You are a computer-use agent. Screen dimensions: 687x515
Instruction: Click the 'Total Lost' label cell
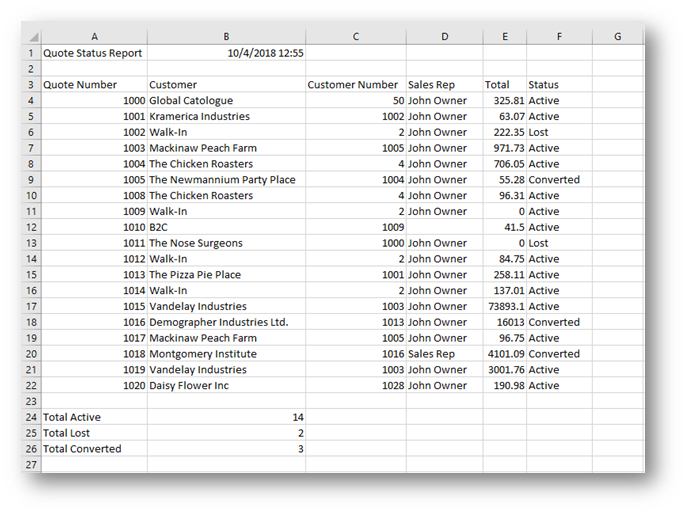pyautogui.click(x=94, y=433)
